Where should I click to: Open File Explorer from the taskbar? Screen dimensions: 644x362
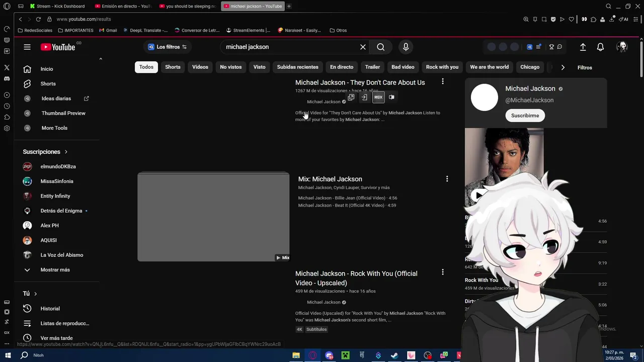296,355
